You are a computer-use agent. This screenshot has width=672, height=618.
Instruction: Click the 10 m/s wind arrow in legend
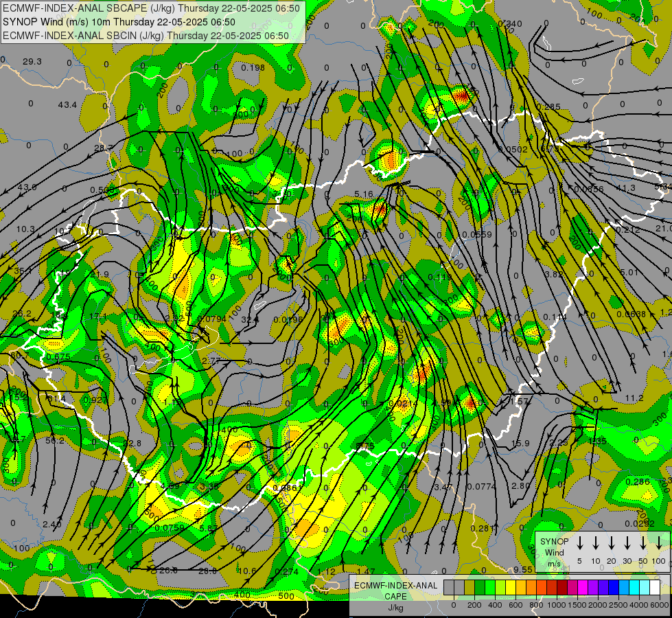click(596, 542)
